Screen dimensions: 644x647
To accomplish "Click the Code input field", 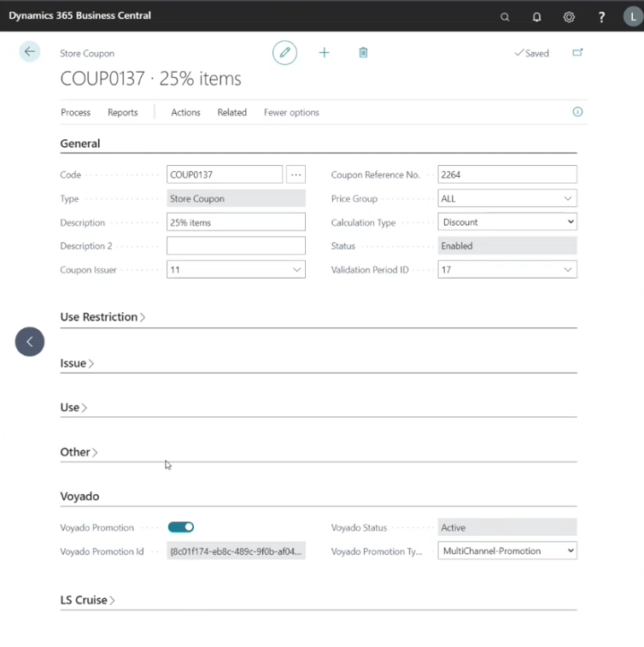I will tap(225, 174).
